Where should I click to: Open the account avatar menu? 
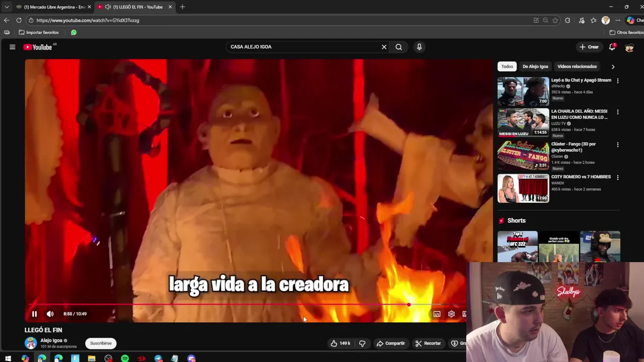click(629, 47)
